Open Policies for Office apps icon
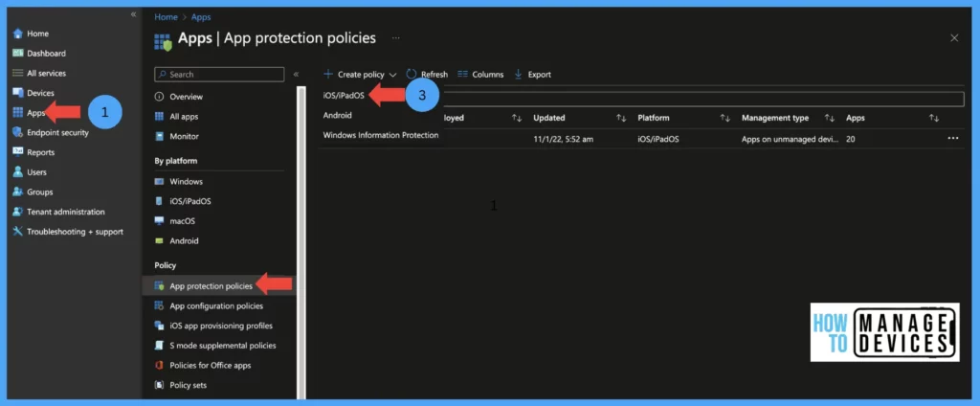The image size is (980, 406). (159, 365)
